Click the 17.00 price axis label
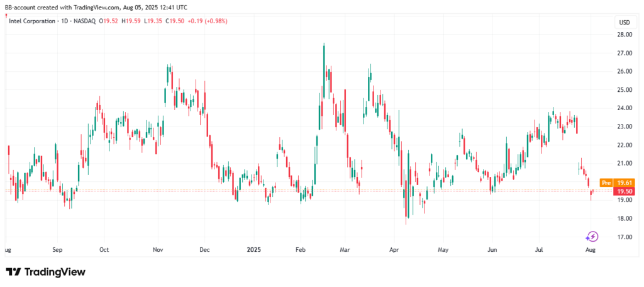 tap(625, 237)
